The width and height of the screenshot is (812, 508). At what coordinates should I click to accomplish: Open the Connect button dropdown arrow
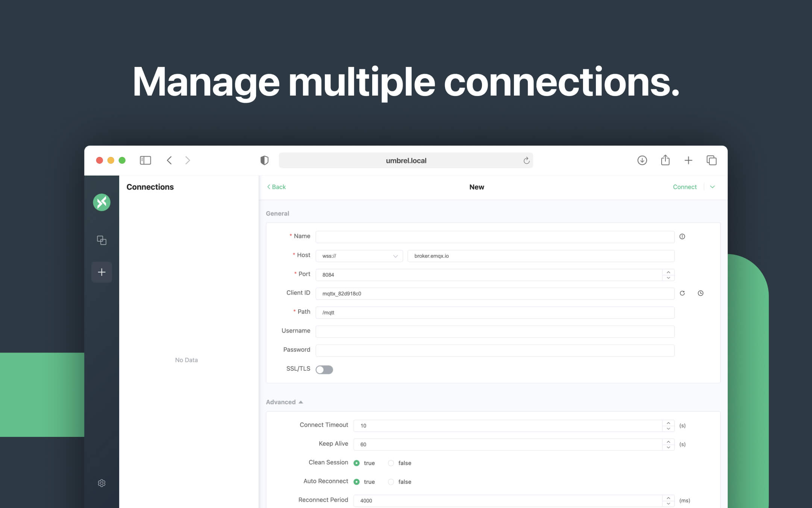coord(712,187)
